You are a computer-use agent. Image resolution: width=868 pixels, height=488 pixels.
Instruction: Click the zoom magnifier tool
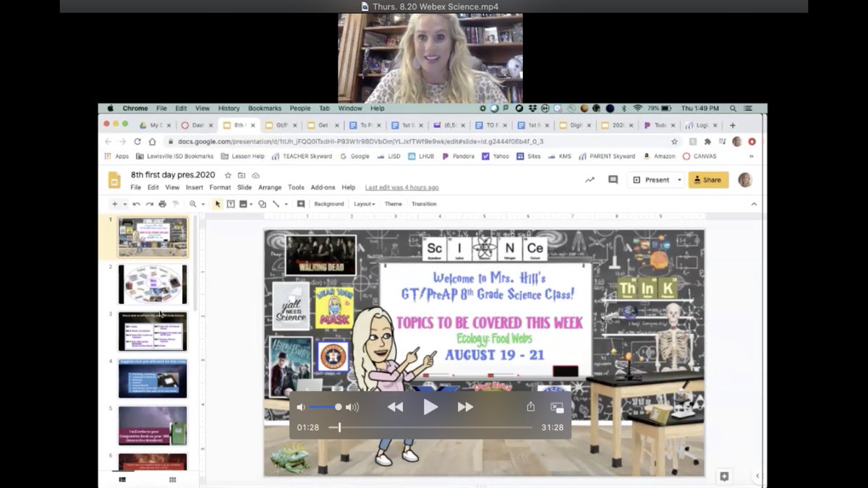point(192,204)
